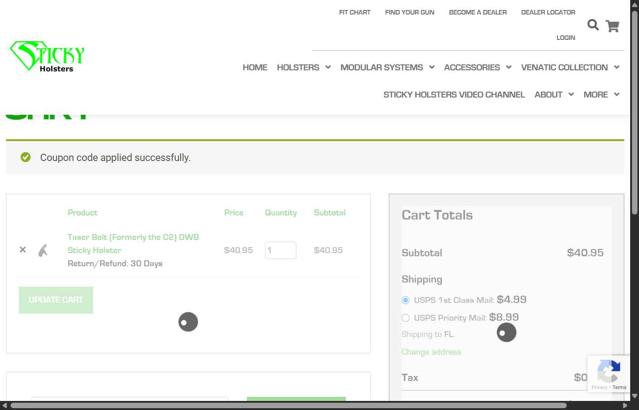The image size is (639, 410).
Task: Click the Tax label in Cart Totals
Action: (x=410, y=377)
